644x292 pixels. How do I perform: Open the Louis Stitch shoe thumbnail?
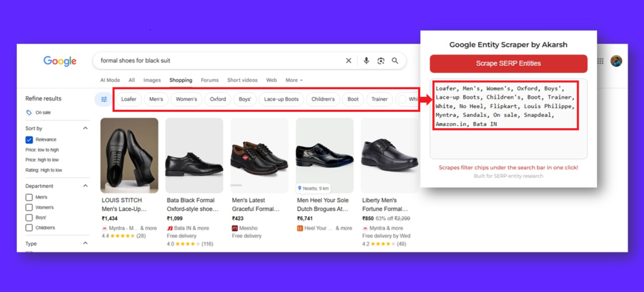(x=130, y=155)
